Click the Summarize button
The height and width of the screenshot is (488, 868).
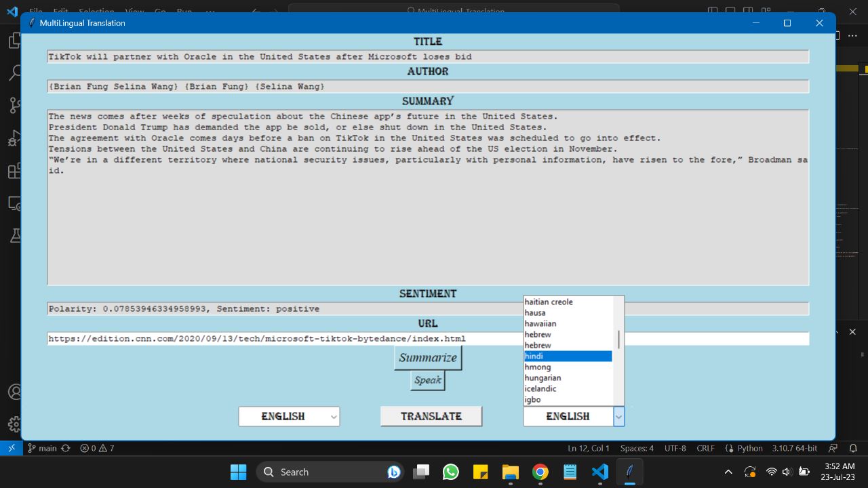[428, 358]
